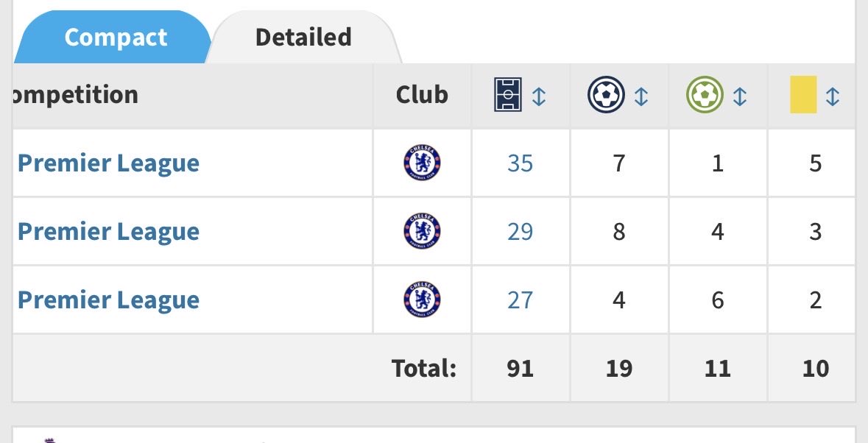The image size is (868, 443).
Task: Click the yellow card icon in header
Action: (x=803, y=95)
